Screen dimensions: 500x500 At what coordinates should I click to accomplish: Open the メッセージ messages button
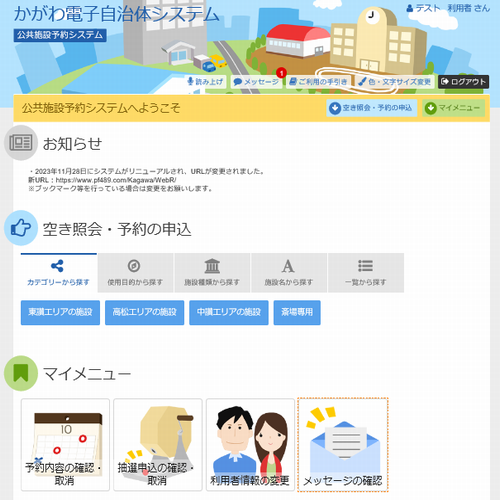[256, 82]
